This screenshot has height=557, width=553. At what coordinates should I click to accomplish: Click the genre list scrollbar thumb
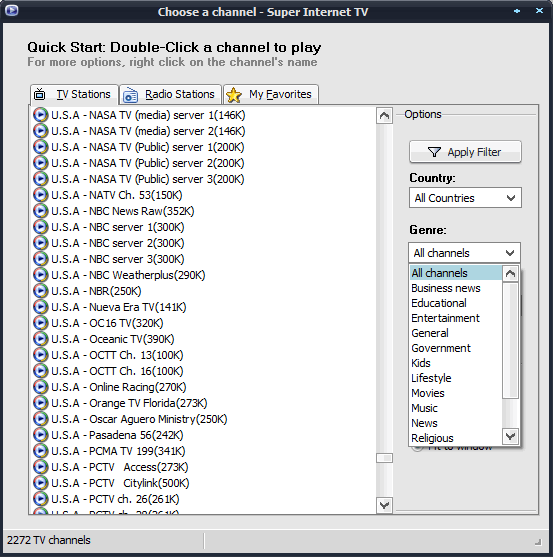510,340
